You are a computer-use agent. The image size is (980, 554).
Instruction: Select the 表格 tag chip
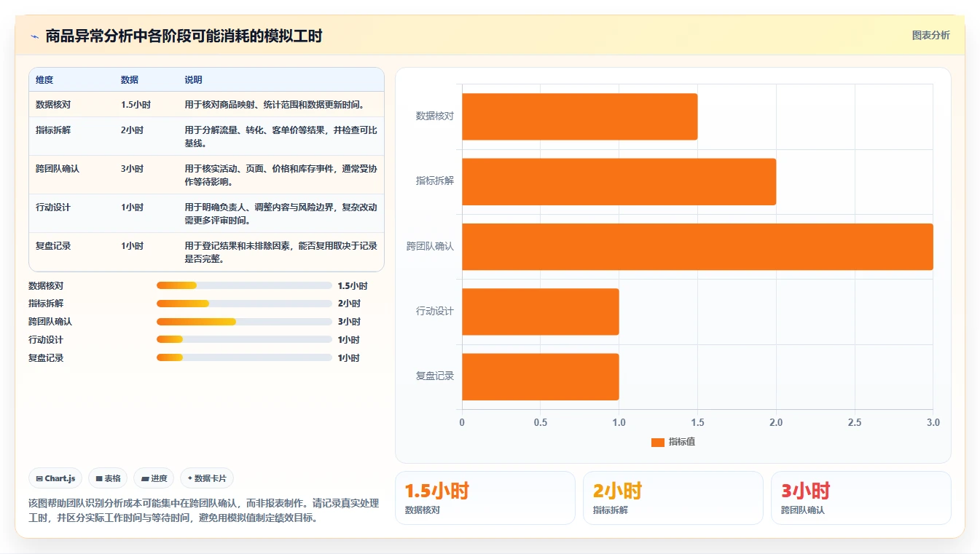point(108,478)
